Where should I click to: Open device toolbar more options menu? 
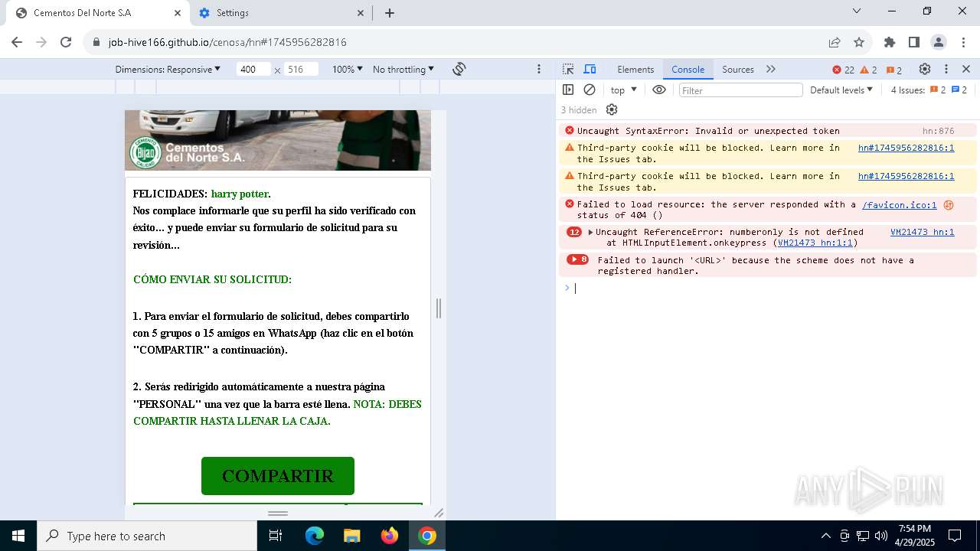pos(540,69)
